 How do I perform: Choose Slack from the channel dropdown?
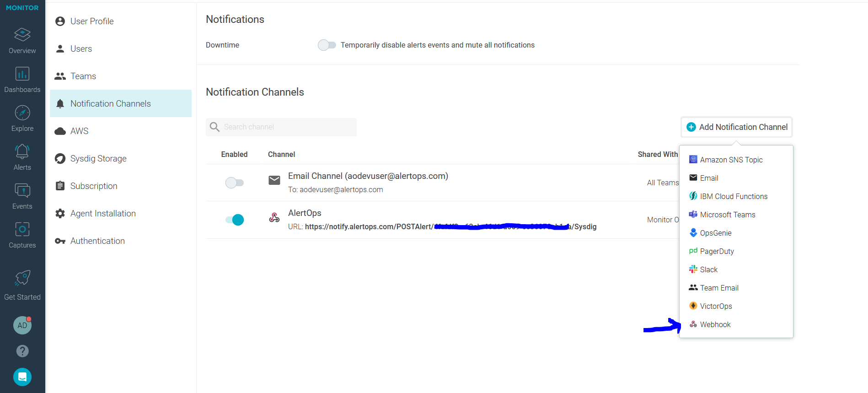coord(708,269)
